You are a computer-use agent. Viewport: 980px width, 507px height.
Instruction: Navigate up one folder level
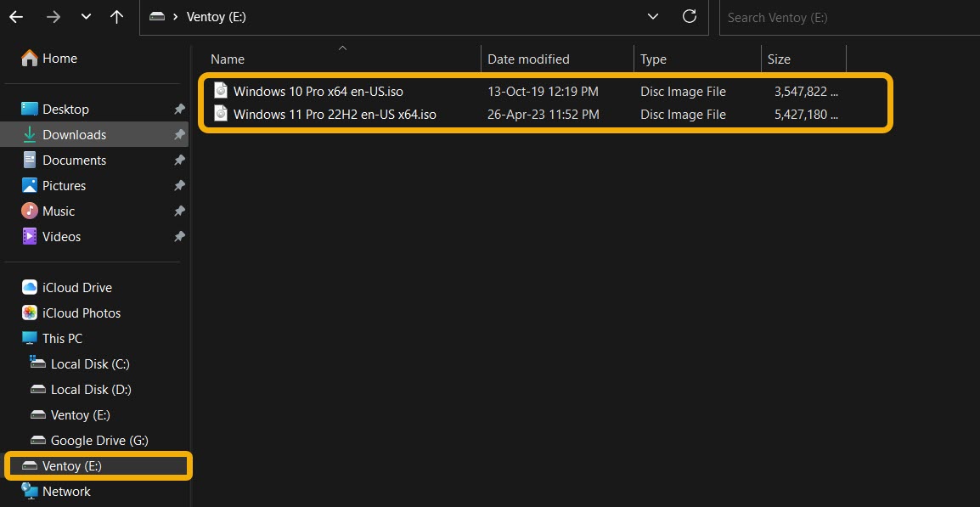pyautogui.click(x=116, y=16)
